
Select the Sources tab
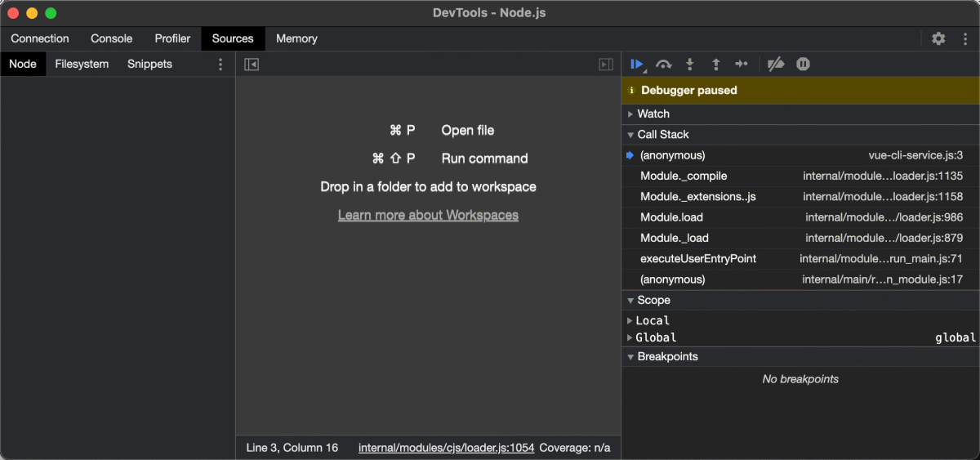coord(233,38)
